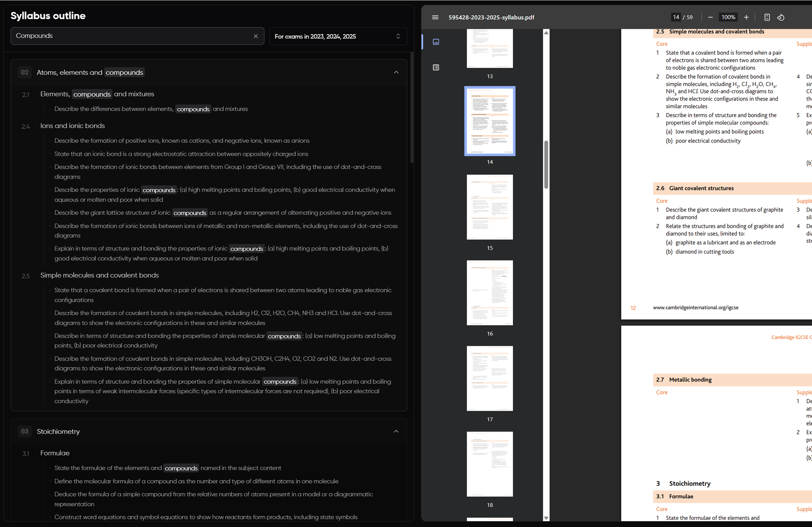Viewport: 812px width, 527px height.
Task: Click 'Describe the giant lattice structure' objective
Action: coord(223,213)
